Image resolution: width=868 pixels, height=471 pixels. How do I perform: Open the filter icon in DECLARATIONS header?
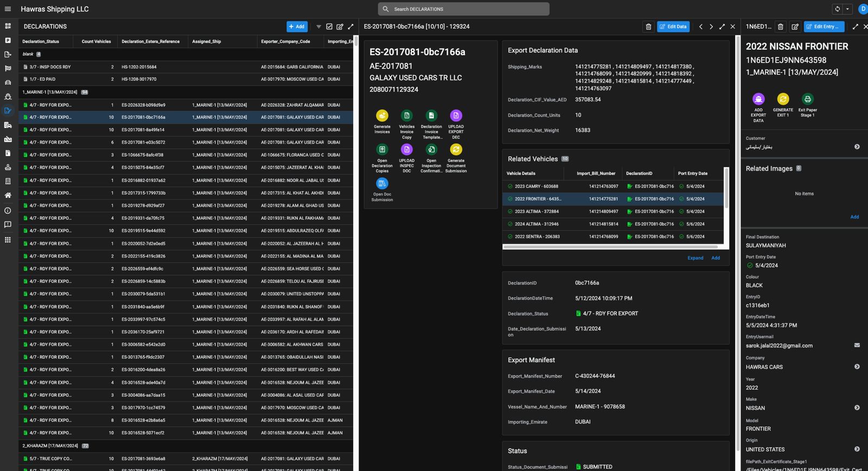[x=318, y=27]
